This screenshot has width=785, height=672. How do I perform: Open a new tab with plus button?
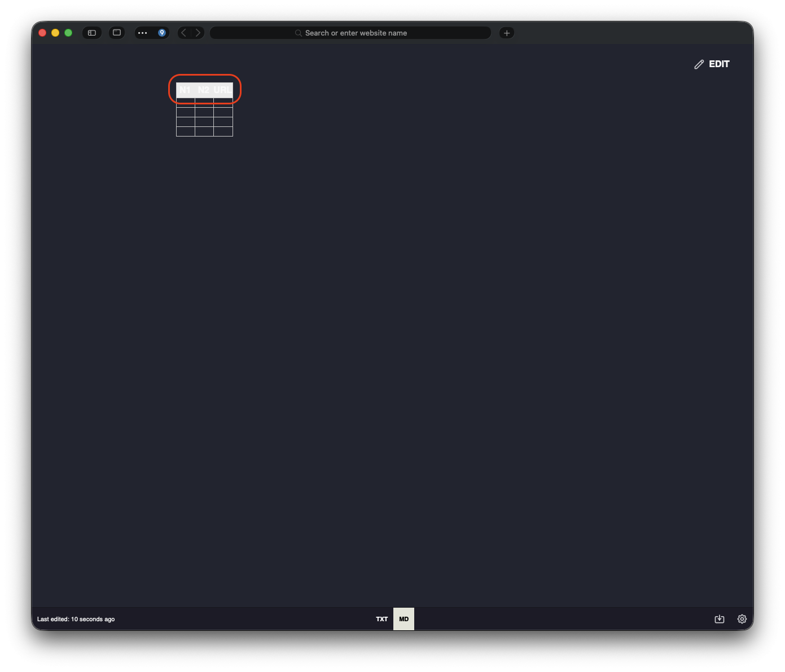click(x=507, y=33)
